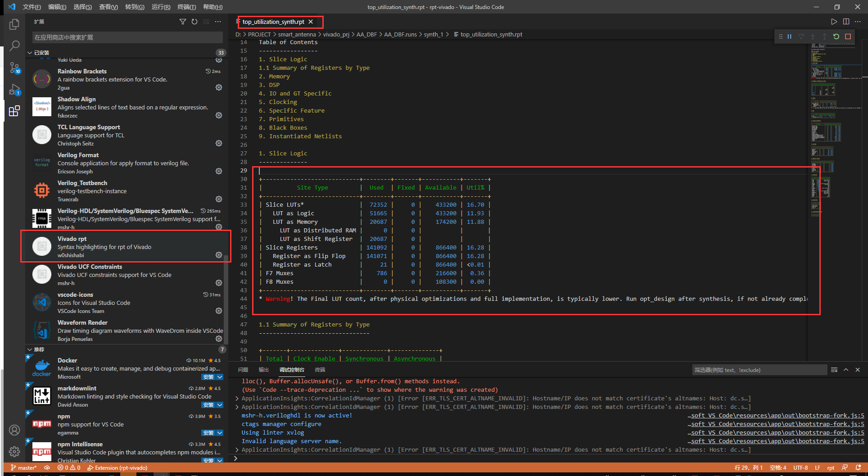Open the Extensions view icon
Screen dimensions: 868x476
[14, 111]
